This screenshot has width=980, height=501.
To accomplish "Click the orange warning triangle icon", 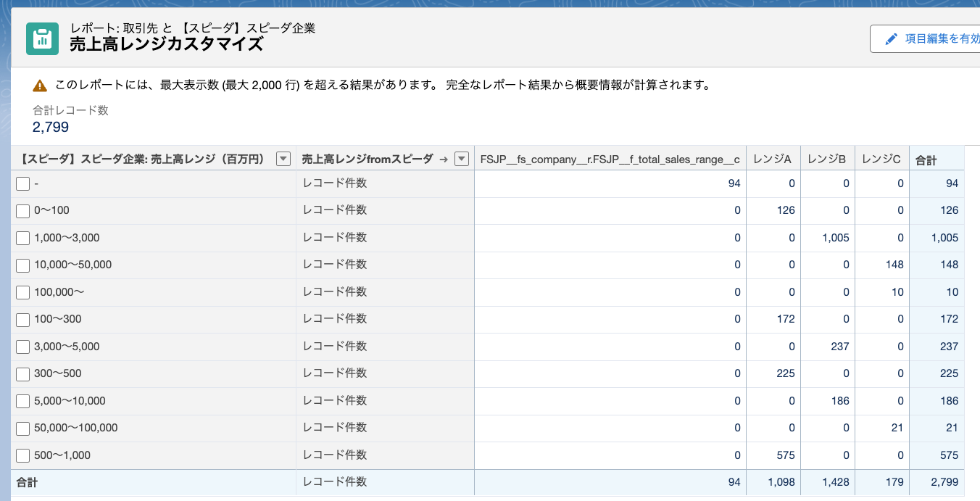I will coord(40,86).
